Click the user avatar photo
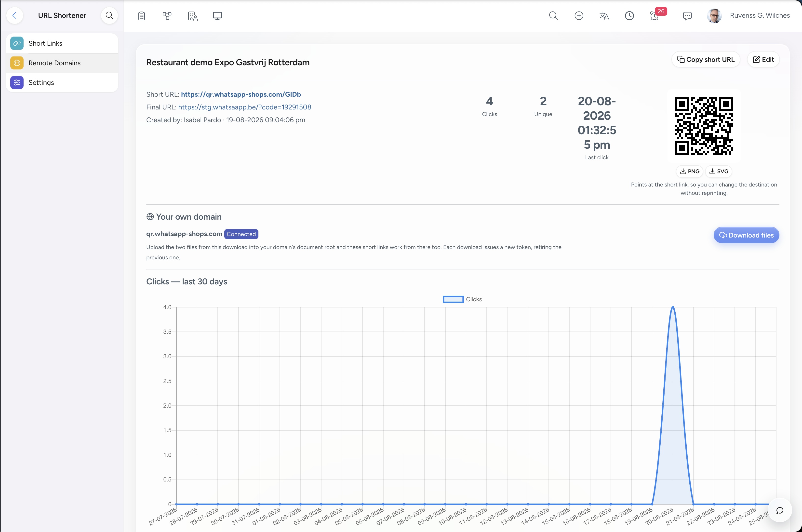The image size is (802, 532). pyautogui.click(x=714, y=16)
